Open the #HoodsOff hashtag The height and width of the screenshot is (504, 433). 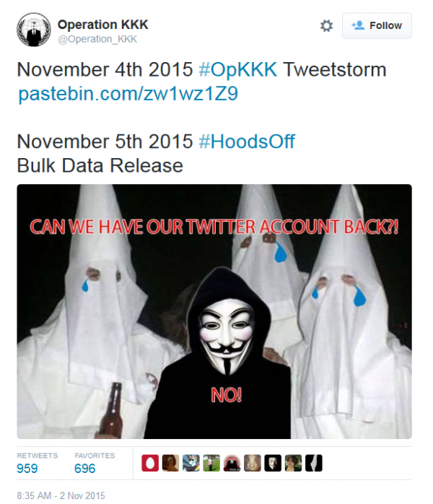pyautogui.click(x=247, y=142)
